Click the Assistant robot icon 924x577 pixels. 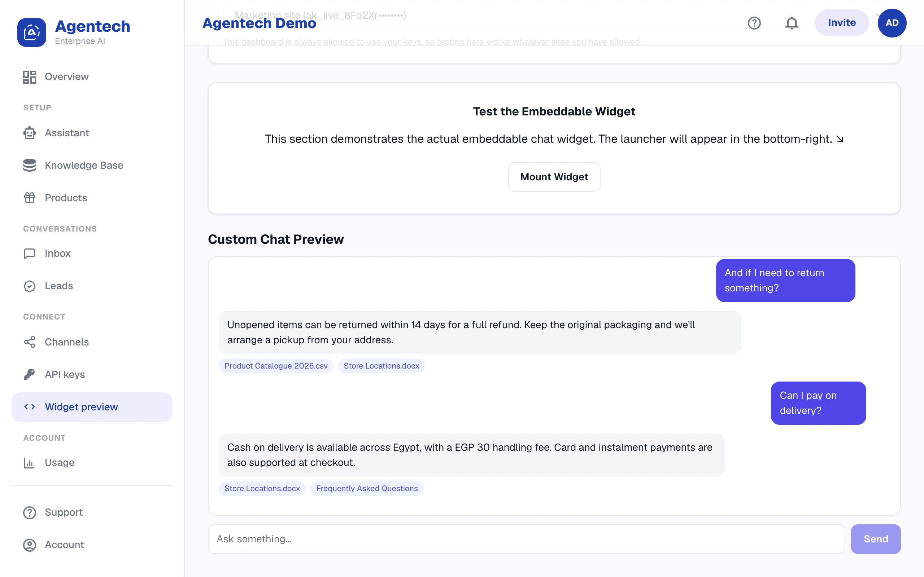click(x=29, y=133)
